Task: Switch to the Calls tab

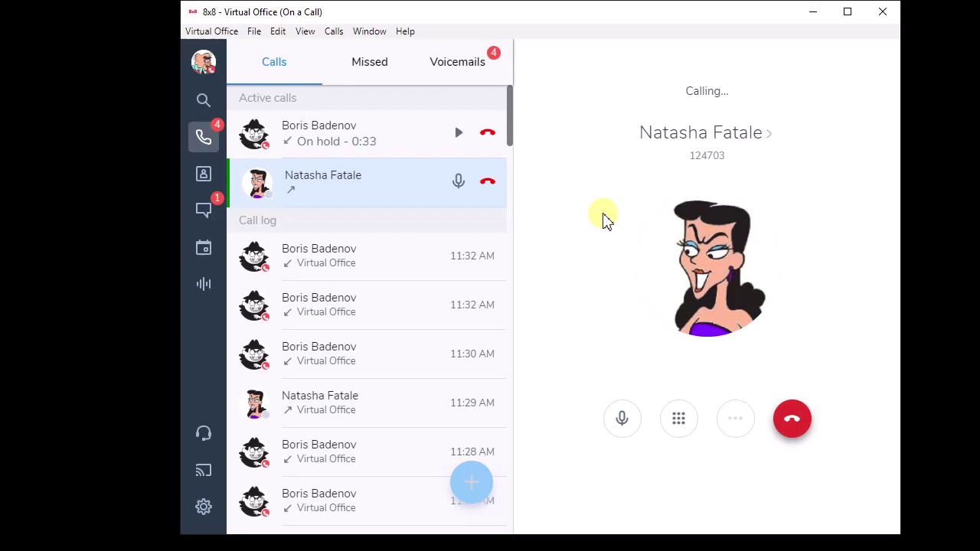Action: (x=274, y=62)
